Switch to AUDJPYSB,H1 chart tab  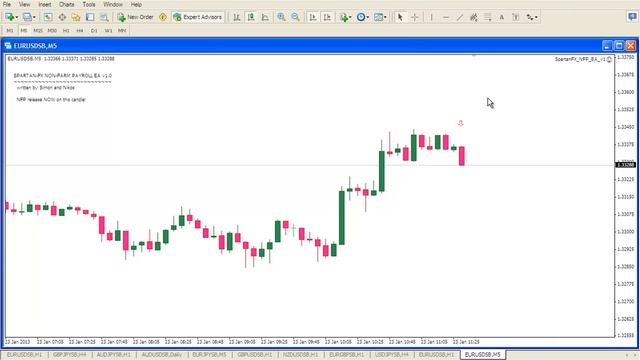point(113,355)
